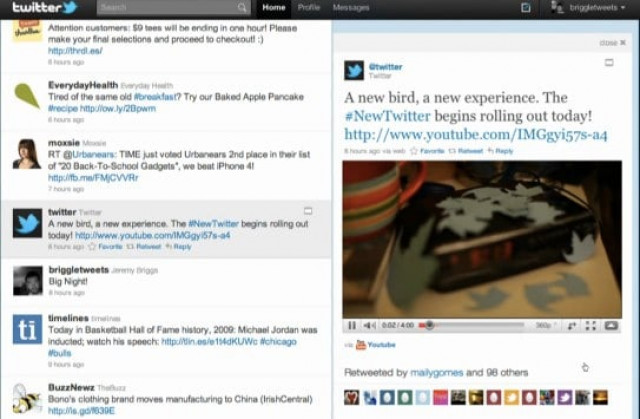Open the 360p video quality selector

pyautogui.click(x=545, y=325)
